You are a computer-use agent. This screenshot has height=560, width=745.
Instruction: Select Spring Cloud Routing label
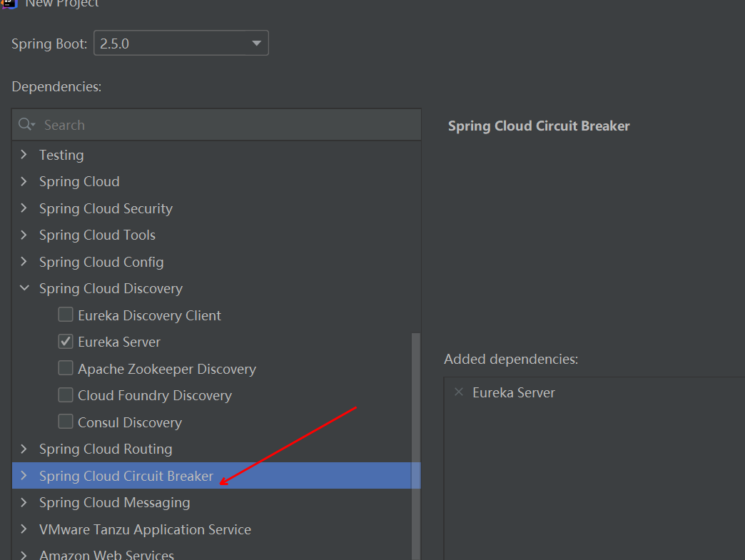point(106,449)
